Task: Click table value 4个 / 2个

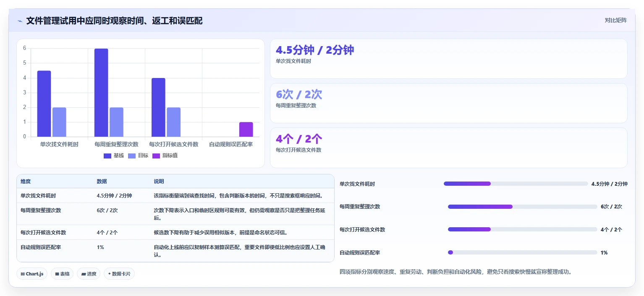Action: point(107,232)
